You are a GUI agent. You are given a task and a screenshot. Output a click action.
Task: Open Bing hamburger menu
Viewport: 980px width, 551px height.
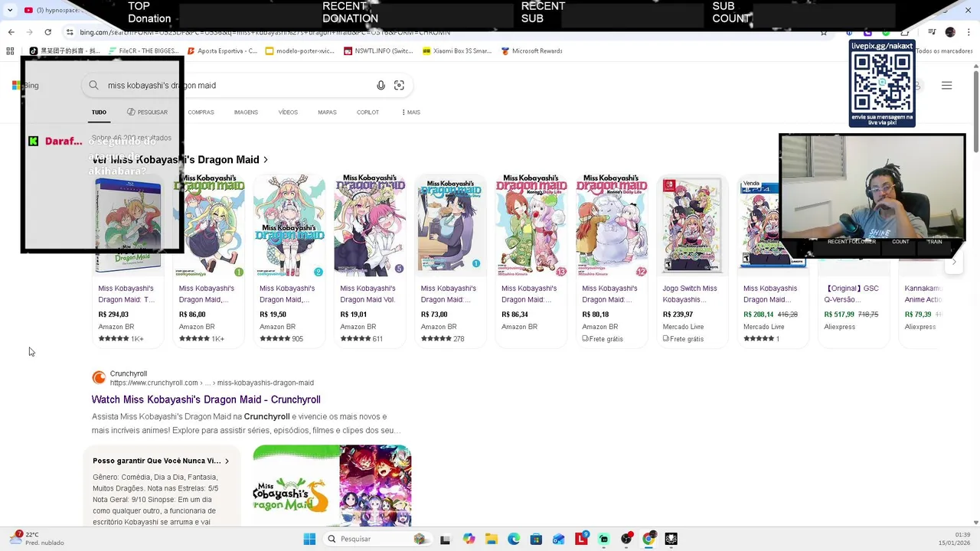click(x=946, y=86)
